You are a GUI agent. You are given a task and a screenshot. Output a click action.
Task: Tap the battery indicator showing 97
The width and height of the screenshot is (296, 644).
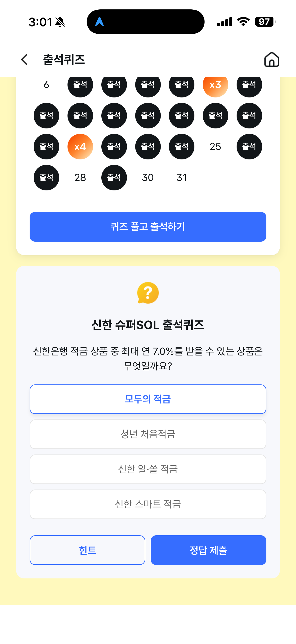click(x=265, y=22)
